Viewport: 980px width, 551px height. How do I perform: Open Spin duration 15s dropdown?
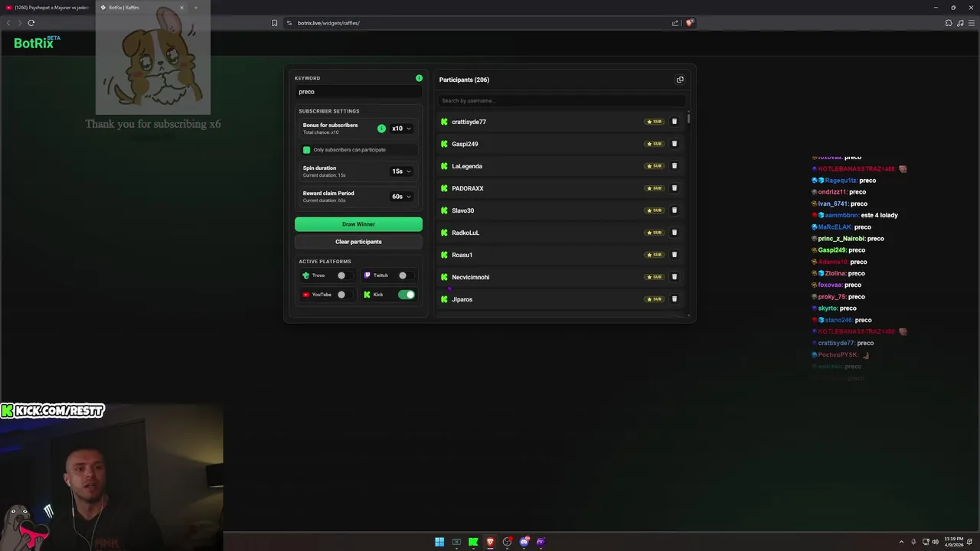(x=402, y=171)
